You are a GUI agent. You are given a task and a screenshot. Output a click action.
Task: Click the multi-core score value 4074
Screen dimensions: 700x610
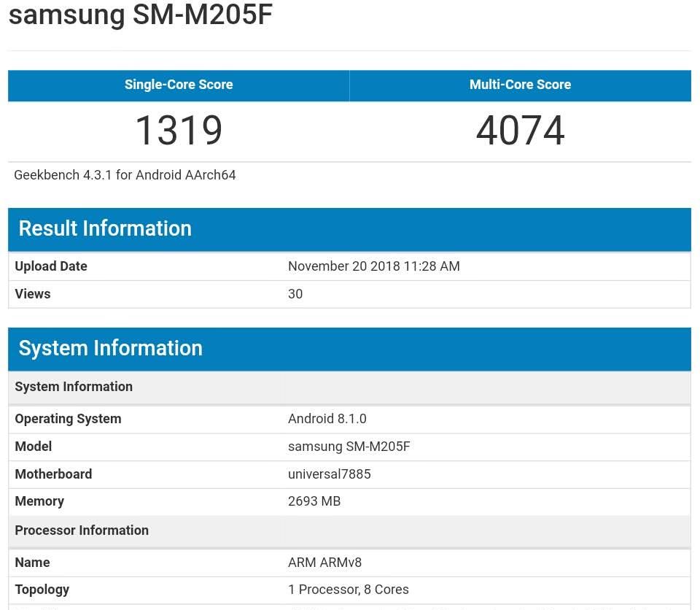tap(520, 131)
